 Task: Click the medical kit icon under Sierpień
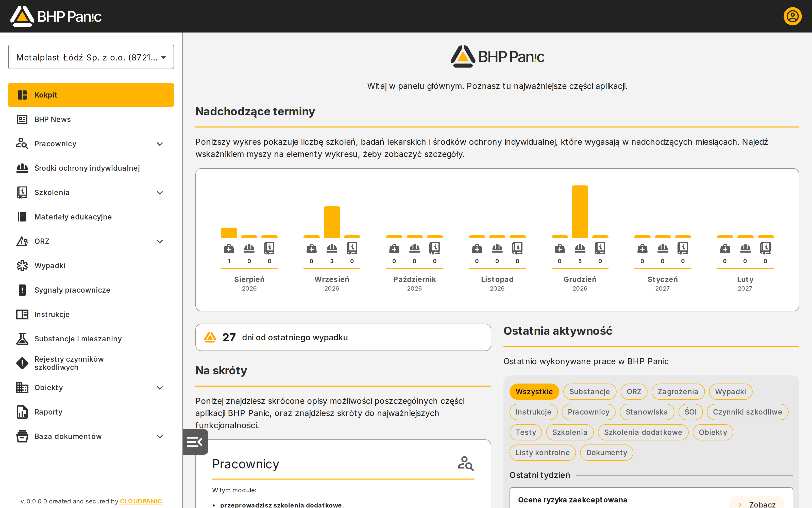pos(229,249)
